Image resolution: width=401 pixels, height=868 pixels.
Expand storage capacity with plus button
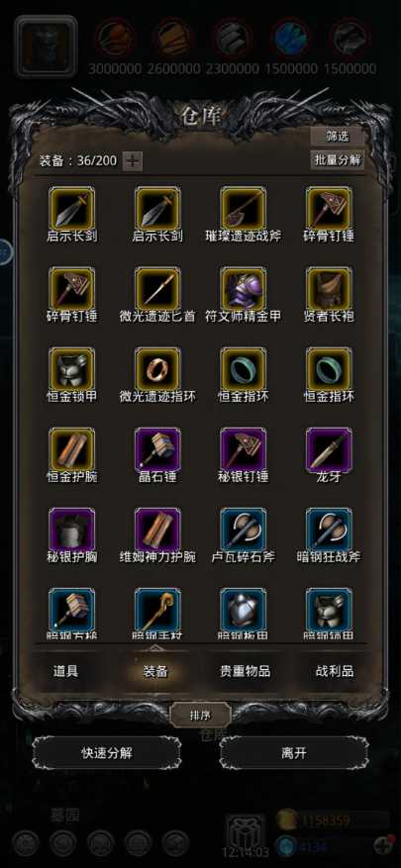pyautogui.click(x=133, y=161)
